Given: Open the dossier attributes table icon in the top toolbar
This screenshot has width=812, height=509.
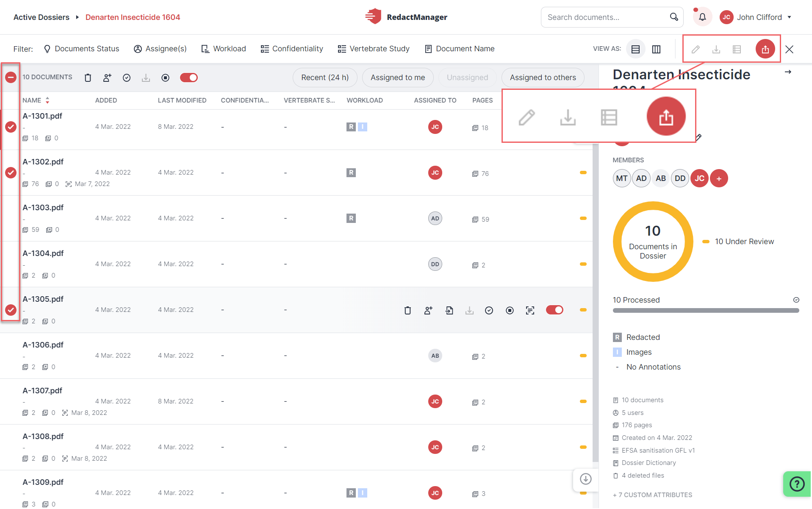Looking at the screenshot, I should (x=737, y=50).
